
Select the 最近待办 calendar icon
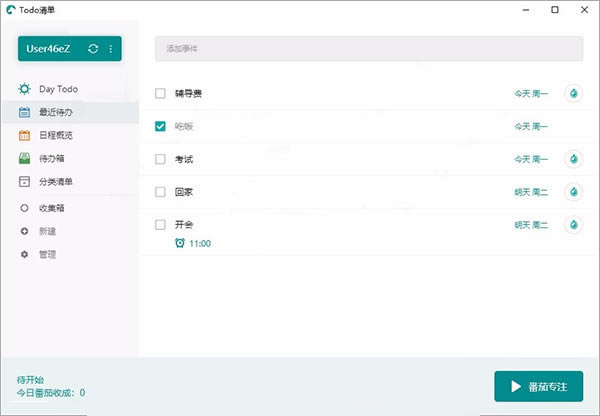[x=24, y=112]
